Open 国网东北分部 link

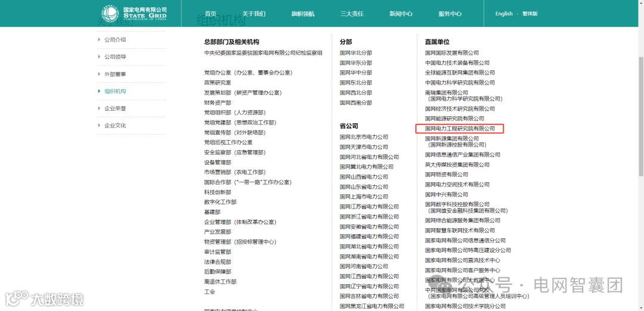pos(355,82)
